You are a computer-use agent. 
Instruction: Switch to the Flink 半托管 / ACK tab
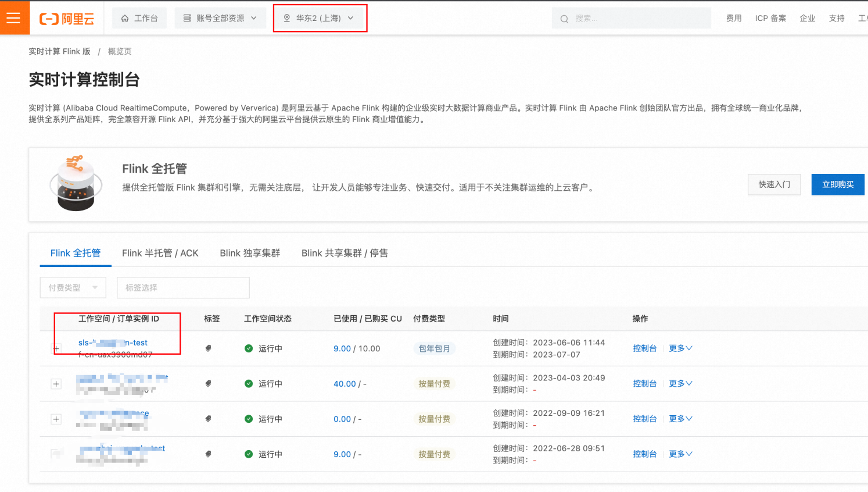click(x=160, y=253)
